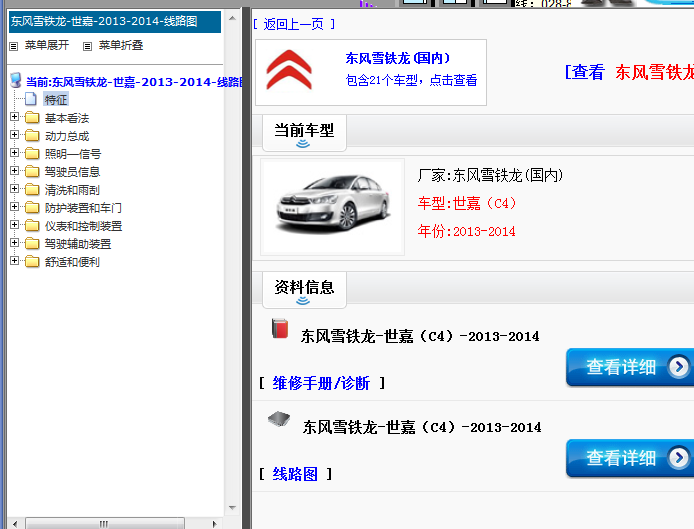Click the 动力总成 folder label

pos(67,136)
